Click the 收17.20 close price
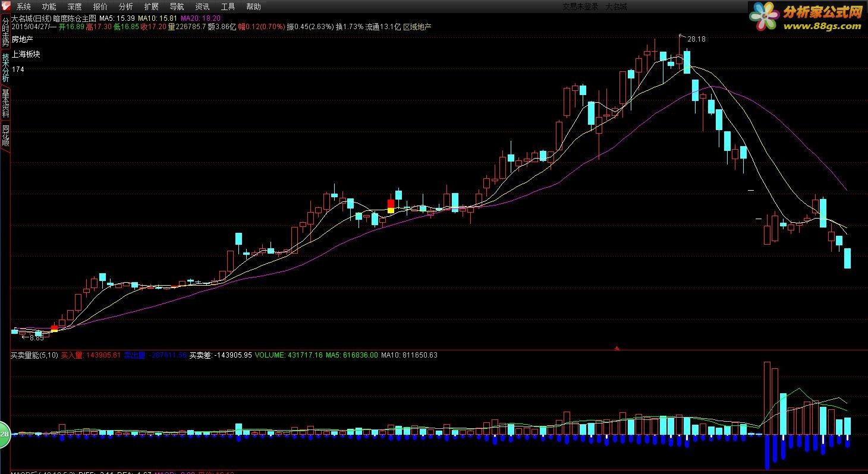This screenshot has height=474, width=868. pyautogui.click(x=153, y=27)
